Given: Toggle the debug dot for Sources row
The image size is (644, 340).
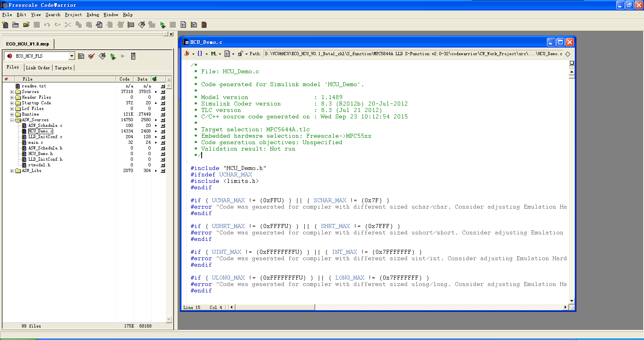Looking at the screenshot, I should click(155, 92).
